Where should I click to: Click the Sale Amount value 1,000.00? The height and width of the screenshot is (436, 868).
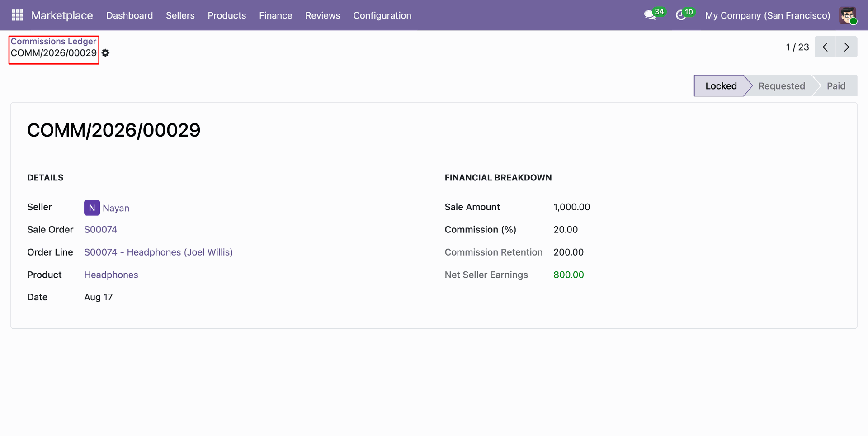572,207
